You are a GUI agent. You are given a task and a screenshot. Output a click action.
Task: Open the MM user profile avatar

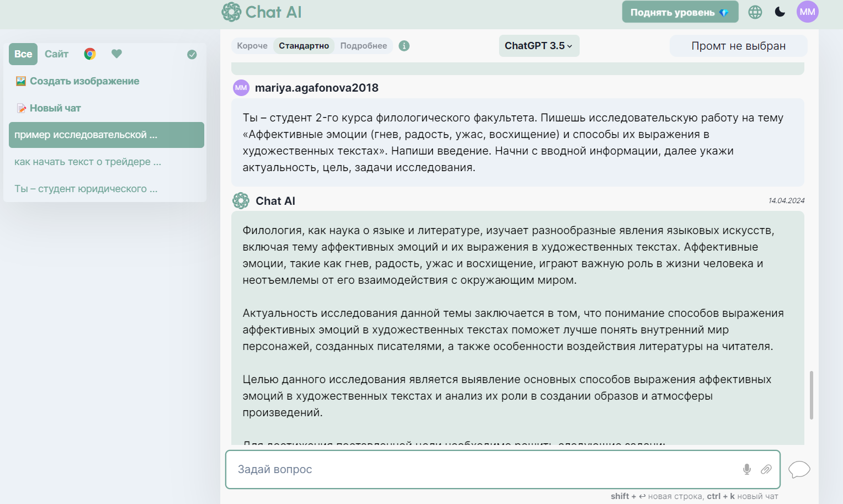807,12
